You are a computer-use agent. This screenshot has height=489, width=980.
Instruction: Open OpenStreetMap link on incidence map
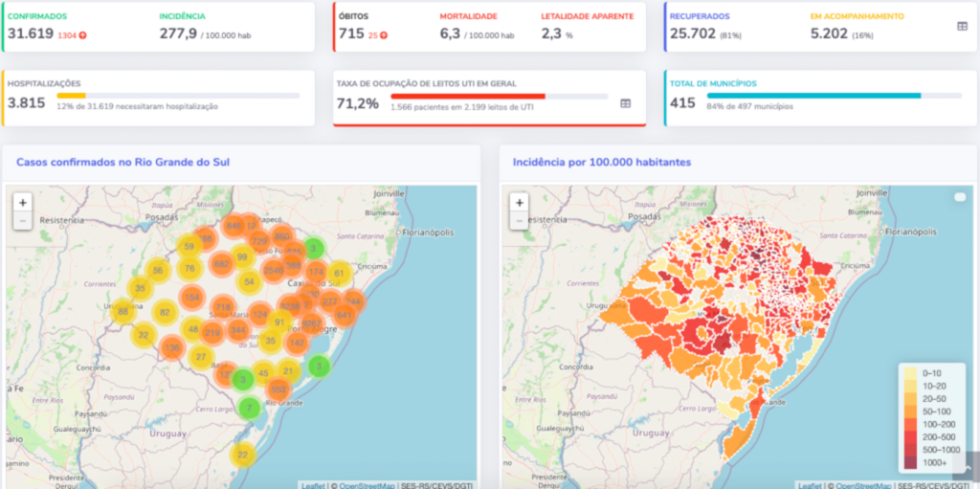[x=866, y=485]
